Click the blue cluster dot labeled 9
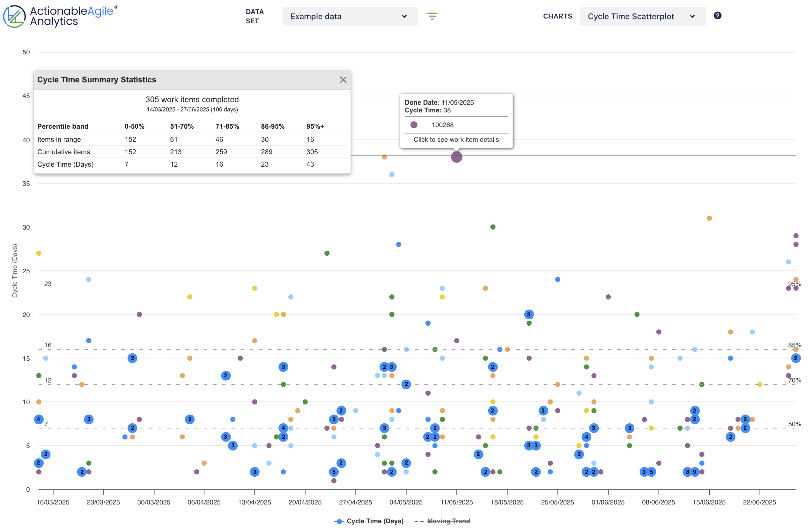This screenshot has width=812, height=530. 696,472
